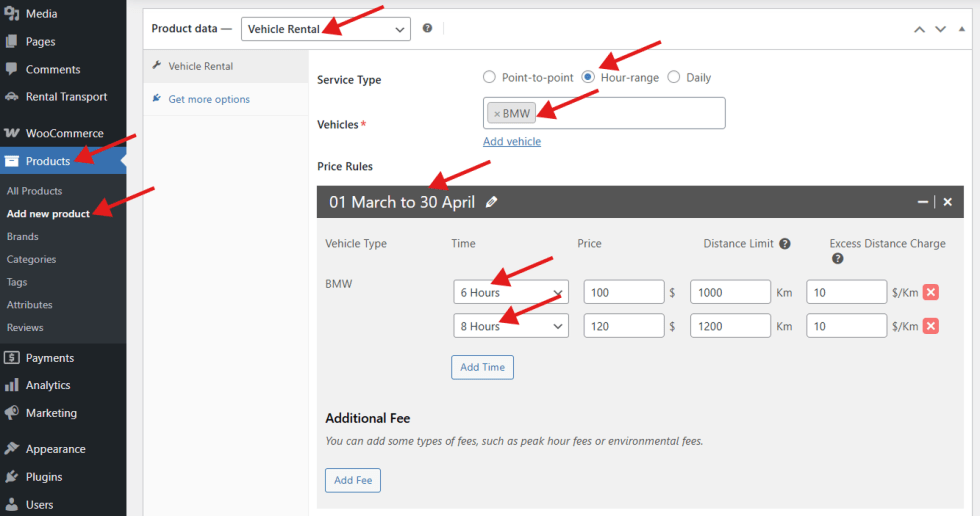Viewport: 980px width, 516px height.
Task: Click the Add vehicle link
Action: [x=512, y=142]
